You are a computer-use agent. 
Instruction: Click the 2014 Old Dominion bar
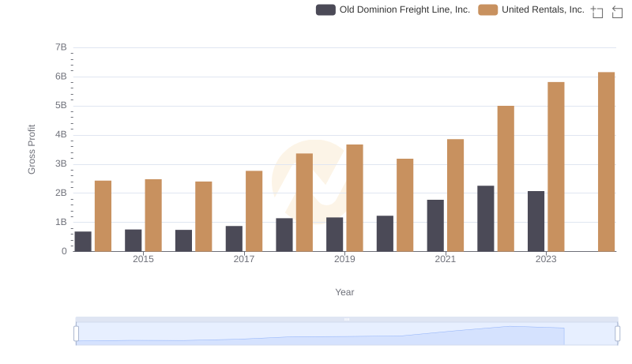[83, 242]
